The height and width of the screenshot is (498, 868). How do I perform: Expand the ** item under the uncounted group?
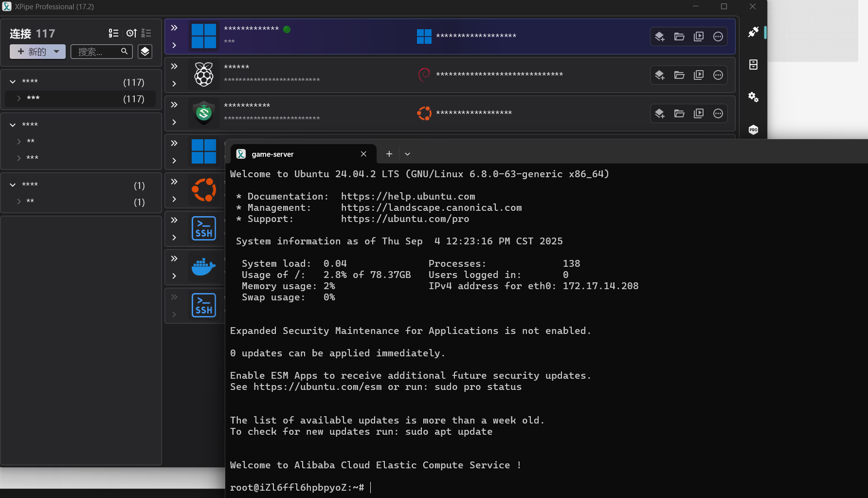click(19, 142)
